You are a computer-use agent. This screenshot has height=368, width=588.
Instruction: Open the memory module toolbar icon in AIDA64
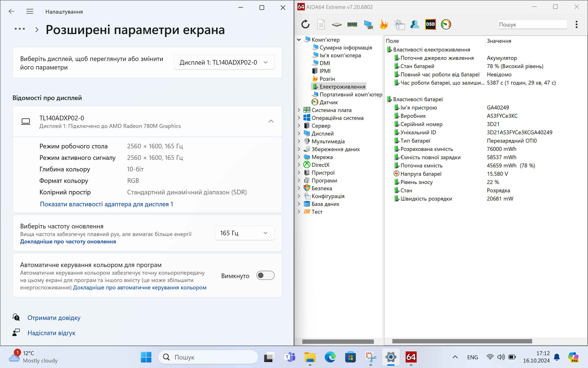352,24
